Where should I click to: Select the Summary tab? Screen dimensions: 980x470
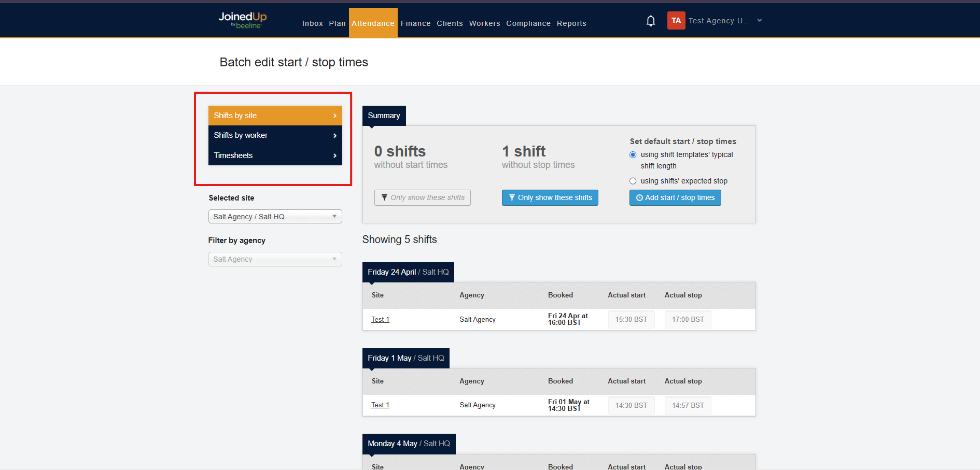[384, 116]
